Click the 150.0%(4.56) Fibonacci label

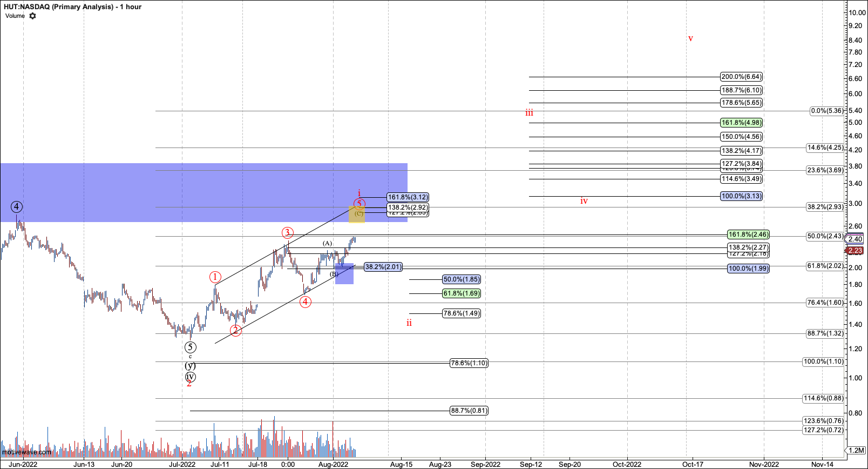click(x=742, y=137)
